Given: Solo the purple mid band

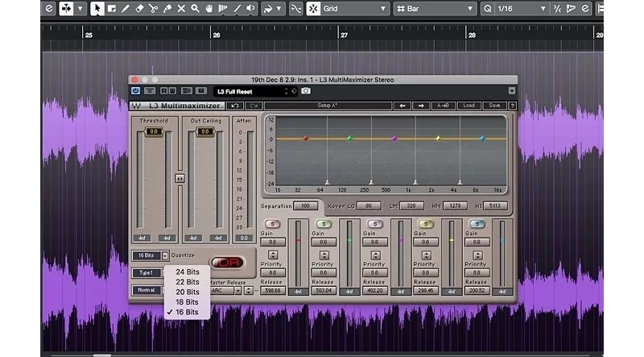Looking at the screenshot, I should point(374,224).
